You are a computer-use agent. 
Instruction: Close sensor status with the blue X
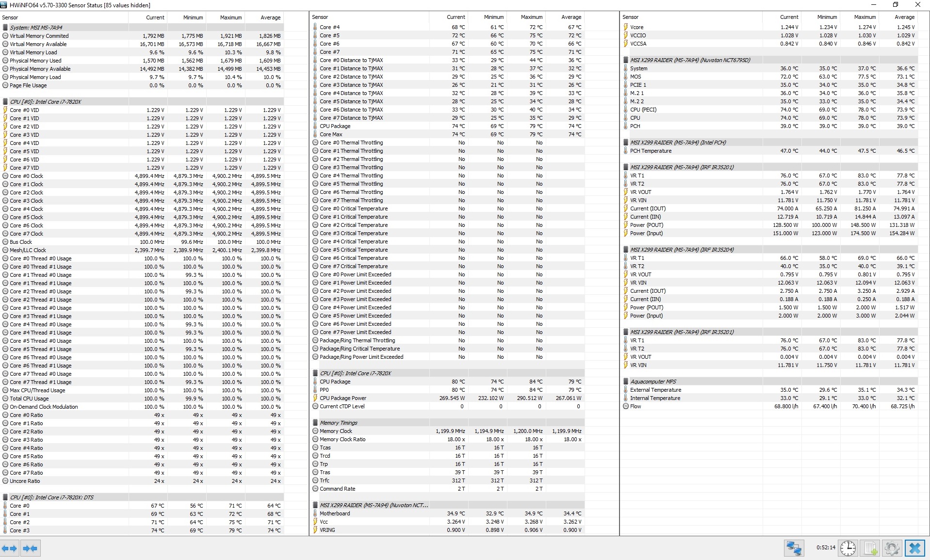pos(914,548)
